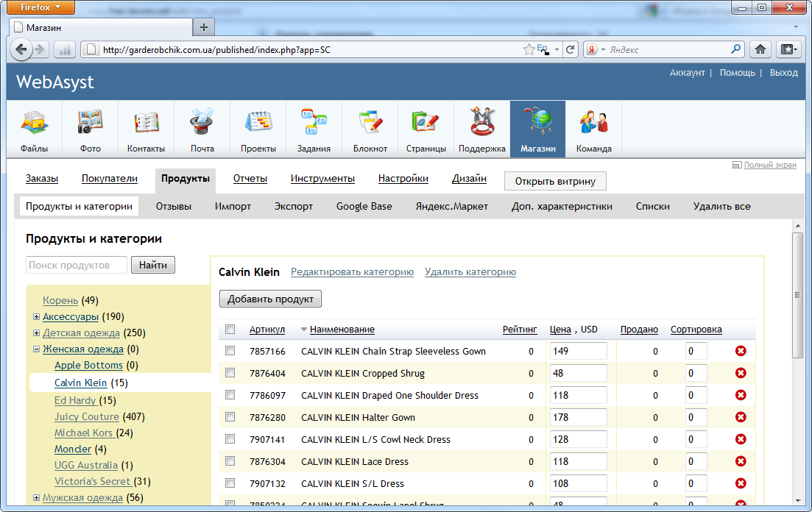Open the Контакты app icon
This screenshot has width=812, height=512.
click(146, 129)
